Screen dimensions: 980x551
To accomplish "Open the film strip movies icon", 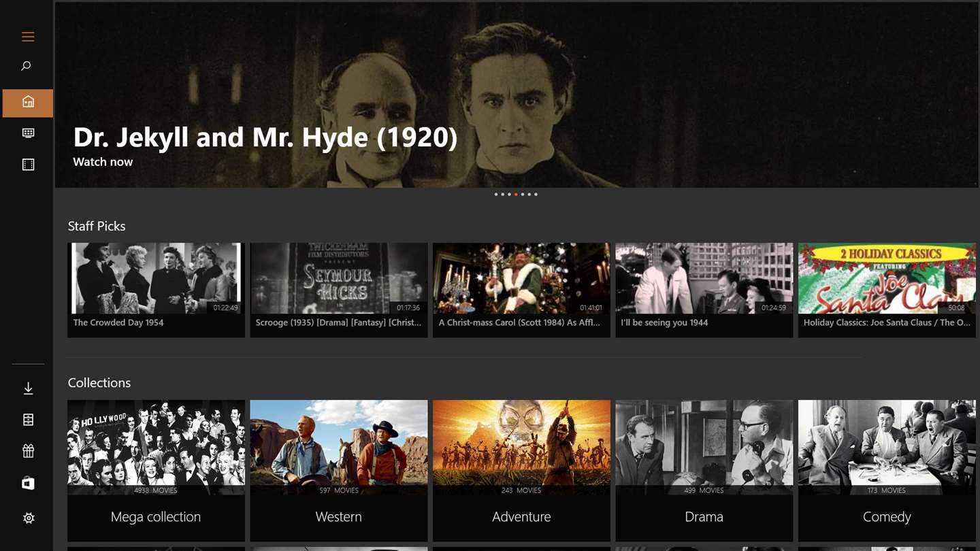I will pyautogui.click(x=28, y=165).
